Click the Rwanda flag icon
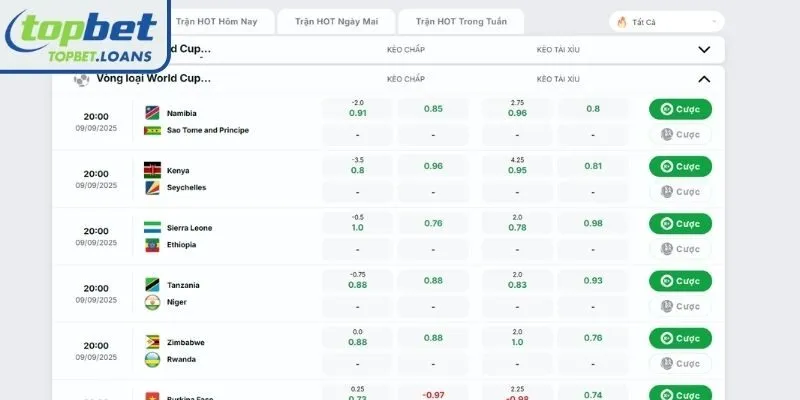This screenshot has height=400, width=800. (152, 359)
